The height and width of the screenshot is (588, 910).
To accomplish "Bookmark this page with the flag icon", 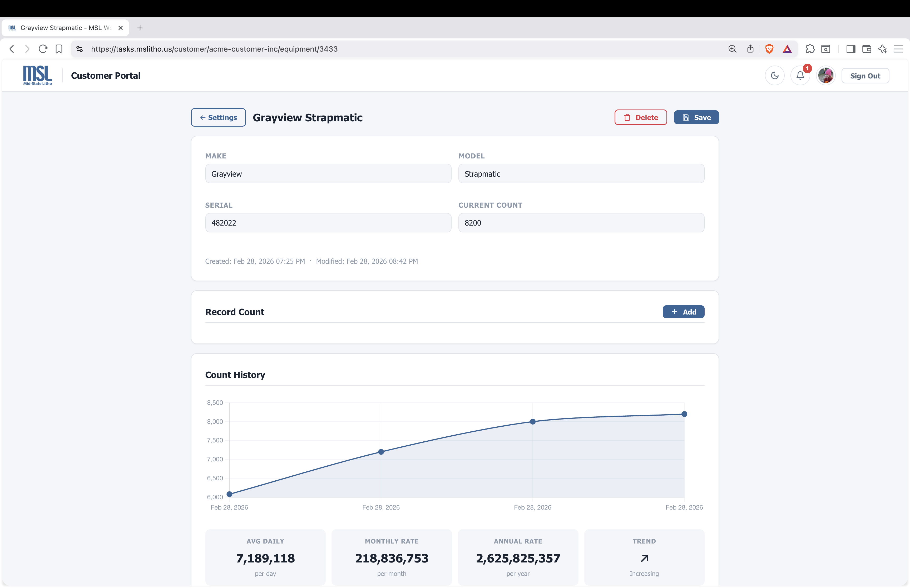I will pos(59,49).
